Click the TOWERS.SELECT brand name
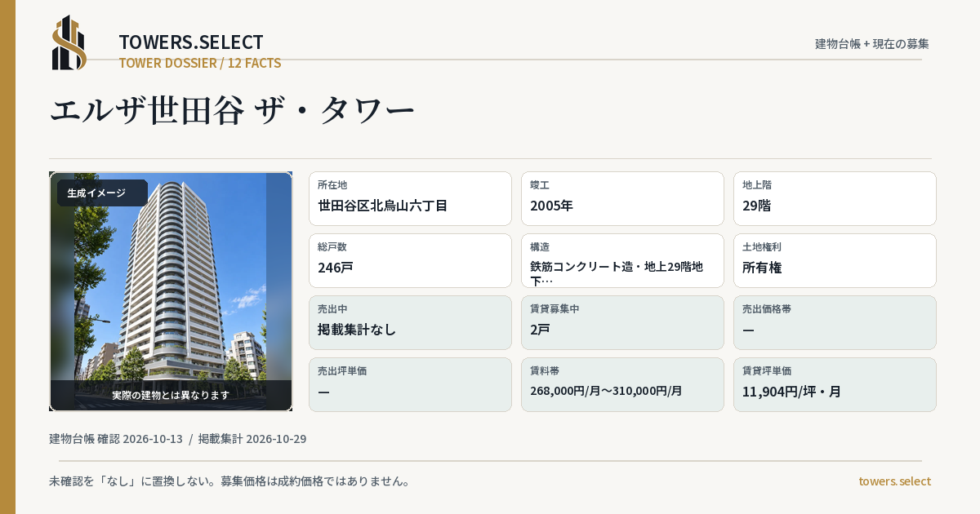980x514 pixels. point(191,42)
